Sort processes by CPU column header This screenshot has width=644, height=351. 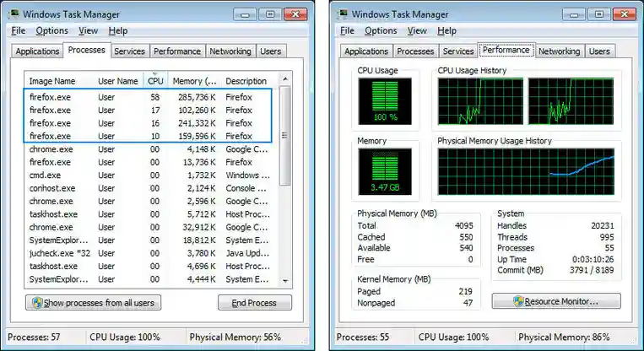pos(155,81)
